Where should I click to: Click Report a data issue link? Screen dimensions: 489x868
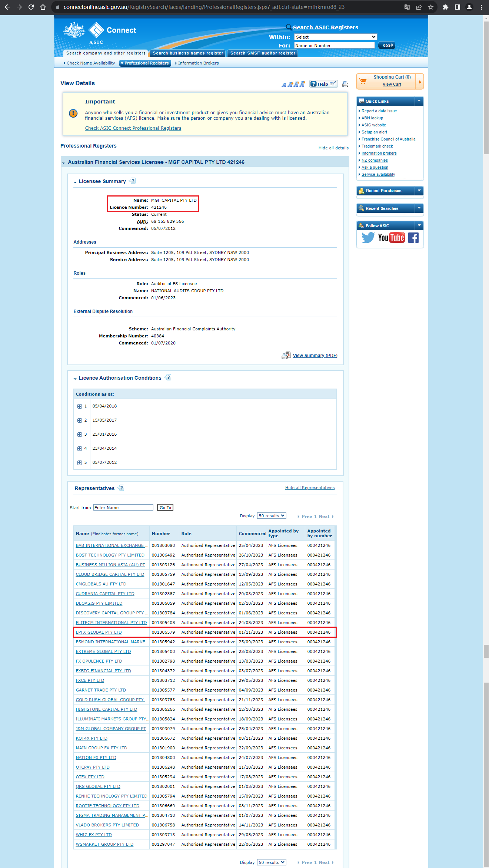[x=379, y=111]
